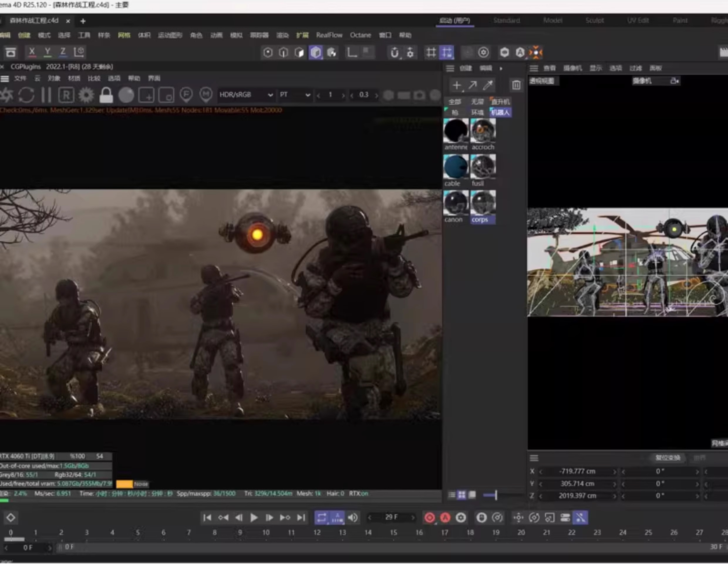Image resolution: width=728 pixels, height=564 pixels.
Task: Select the points mode icon
Action: pos(268,52)
